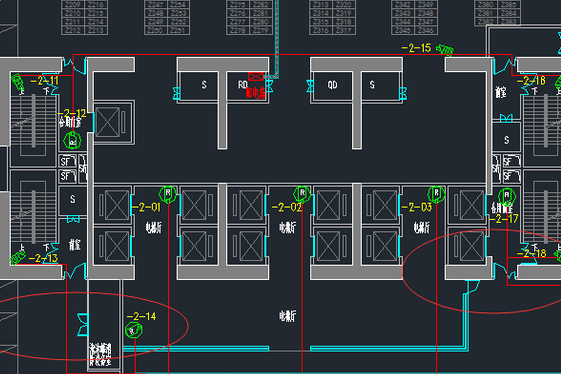Viewport: 561px width, 374px height.
Task: Select the green circle symbol beside -2-02
Action: coord(302,194)
